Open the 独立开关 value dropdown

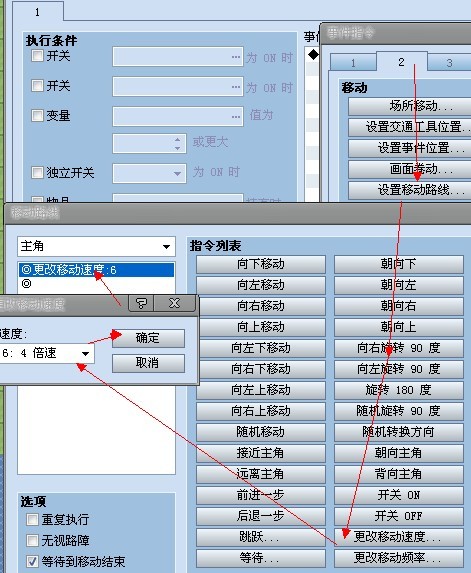[x=149, y=173]
